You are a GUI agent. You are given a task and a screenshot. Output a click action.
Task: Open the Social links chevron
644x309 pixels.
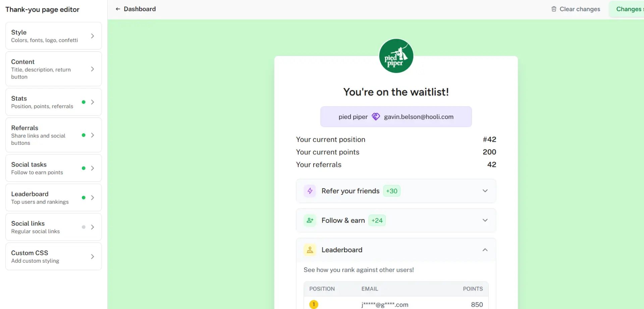tap(93, 227)
